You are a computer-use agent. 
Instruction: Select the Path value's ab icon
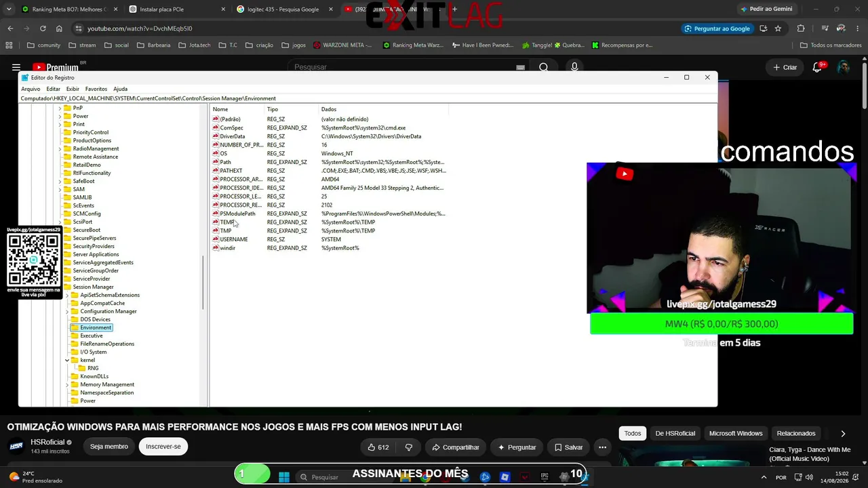click(216, 162)
